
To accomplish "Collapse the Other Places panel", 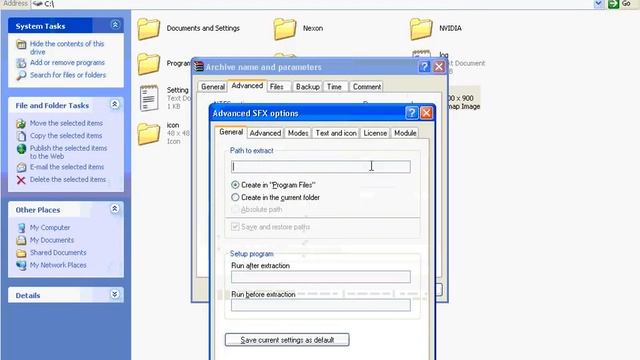I will 115,209.
